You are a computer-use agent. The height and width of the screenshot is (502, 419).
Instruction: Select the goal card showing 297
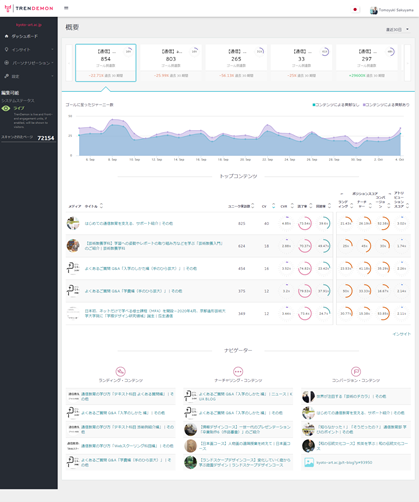(367, 63)
